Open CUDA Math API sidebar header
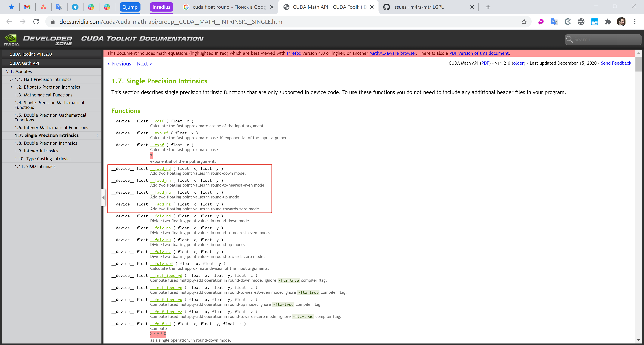Image resolution: width=644 pixels, height=345 pixels. (x=24, y=63)
